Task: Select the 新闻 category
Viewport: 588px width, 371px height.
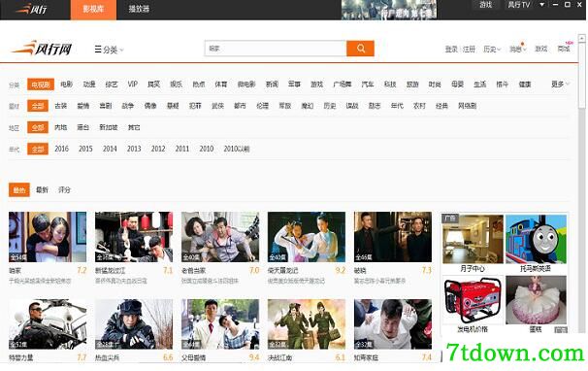Action: (x=272, y=84)
